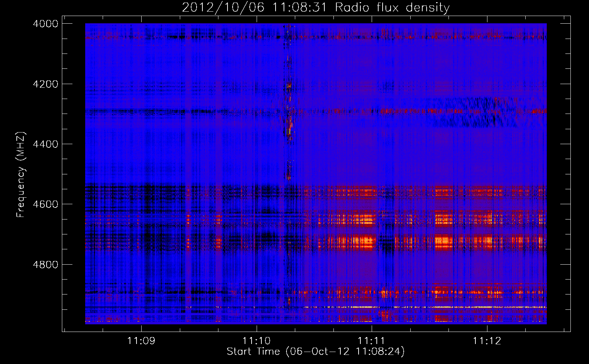589x364 pixels.
Task: Select the 4000 frequency axis label
Action: click(46, 24)
